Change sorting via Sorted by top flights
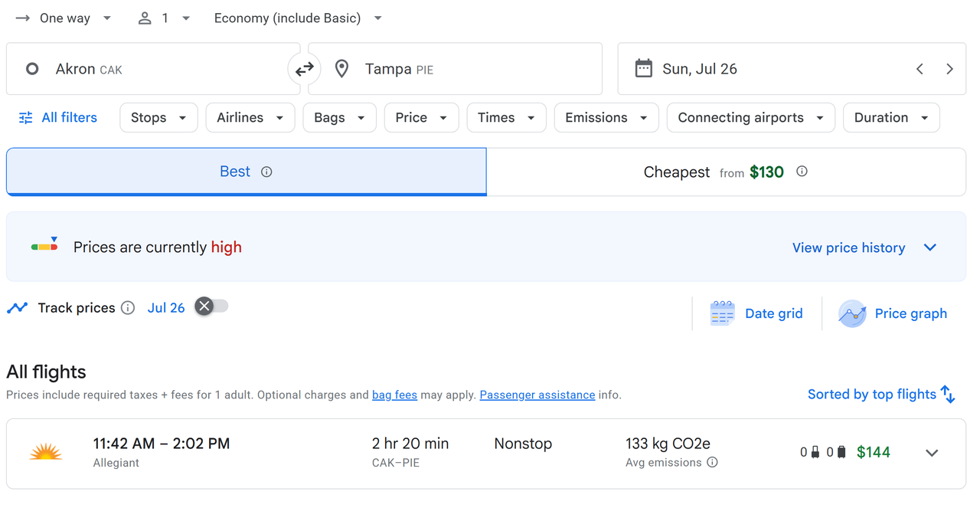 pos(881,395)
